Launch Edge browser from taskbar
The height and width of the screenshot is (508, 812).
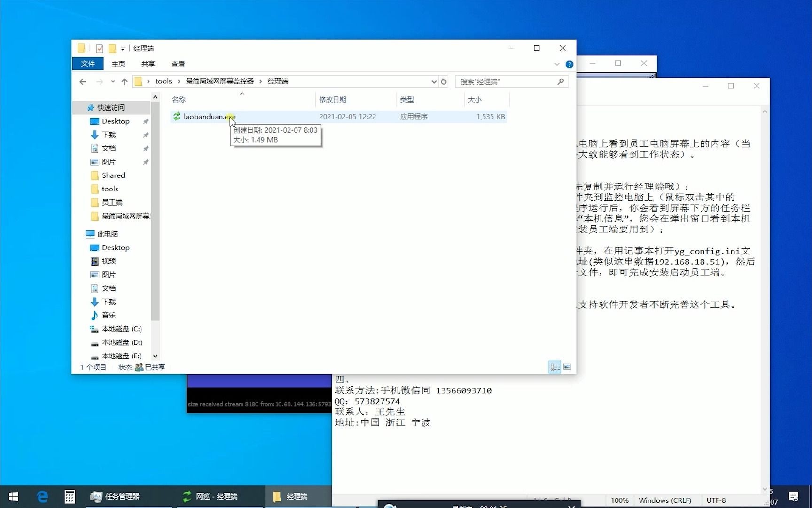click(x=42, y=497)
